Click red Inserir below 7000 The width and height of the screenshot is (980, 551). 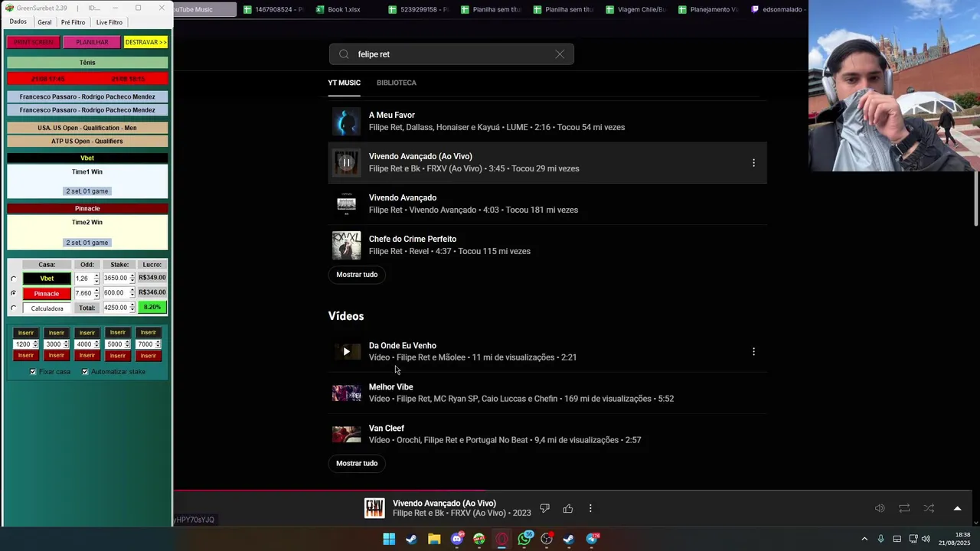tap(149, 356)
